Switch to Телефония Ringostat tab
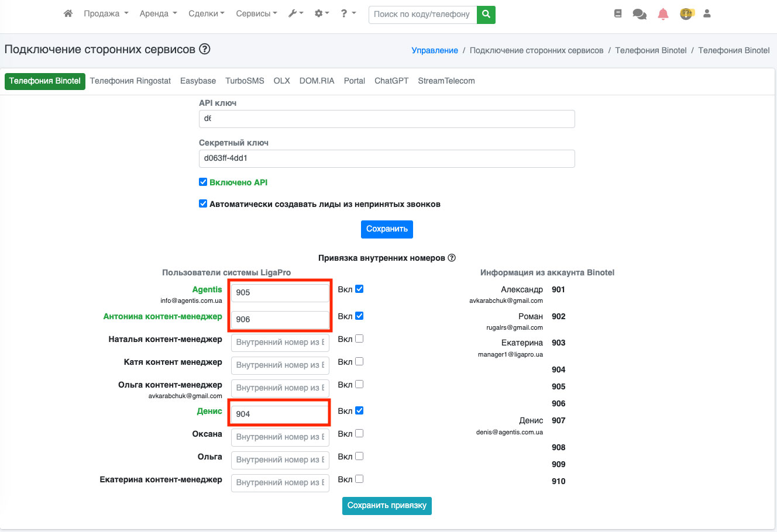The height and width of the screenshot is (532, 777). coord(130,81)
